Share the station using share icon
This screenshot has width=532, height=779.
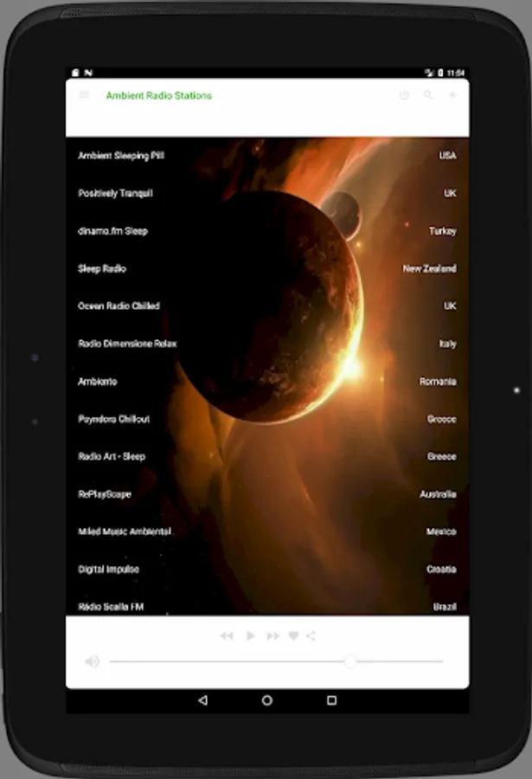point(311,636)
